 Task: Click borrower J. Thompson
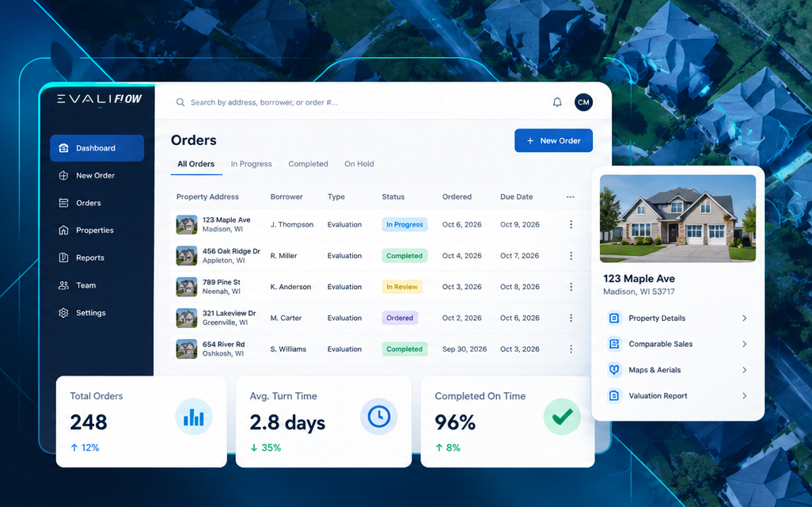pos(291,224)
